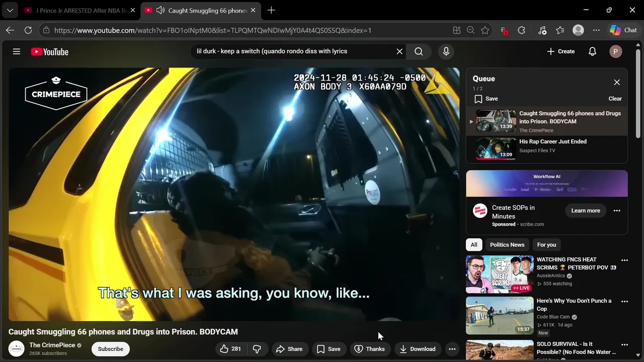Open the zoom-out magnifier in address bar
Image resolution: width=644 pixels, height=362 pixels.
tap(470, 30)
